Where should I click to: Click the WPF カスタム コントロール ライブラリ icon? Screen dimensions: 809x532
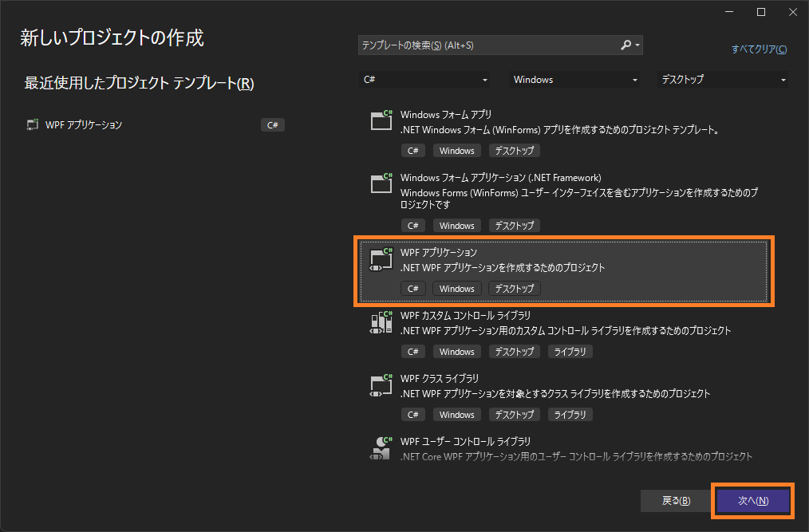coord(381,322)
